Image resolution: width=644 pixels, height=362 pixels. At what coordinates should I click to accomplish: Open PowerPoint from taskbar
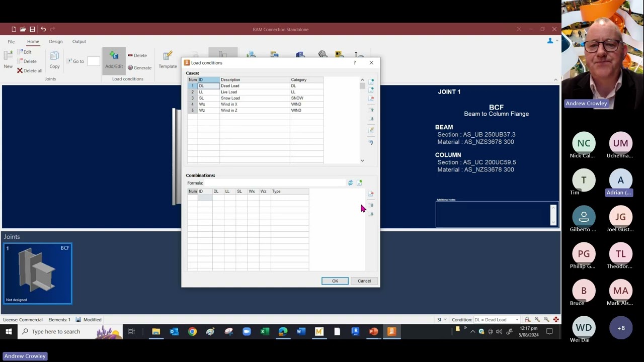point(373,331)
